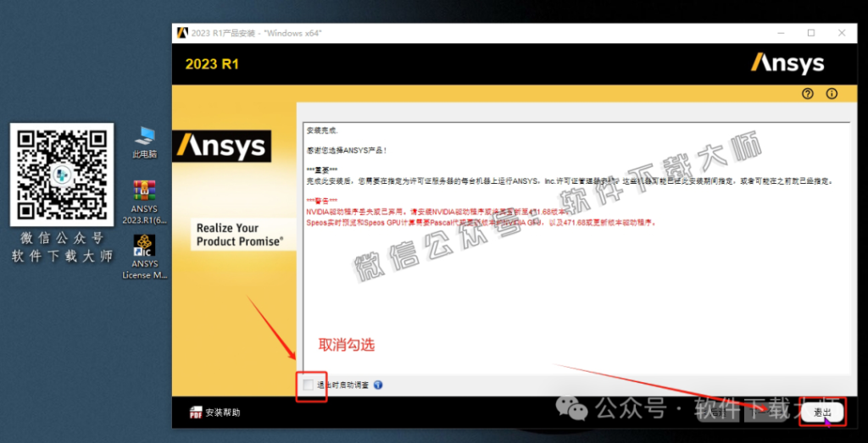Image resolution: width=868 pixels, height=443 pixels.
Task: Click the 退出 button to exit installer
Action: (x=822, y=413)
